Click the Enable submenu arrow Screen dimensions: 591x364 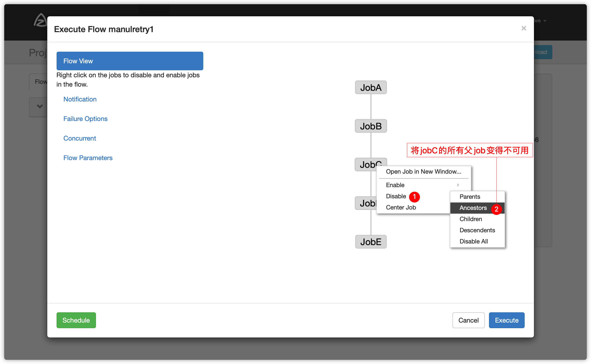458,185
